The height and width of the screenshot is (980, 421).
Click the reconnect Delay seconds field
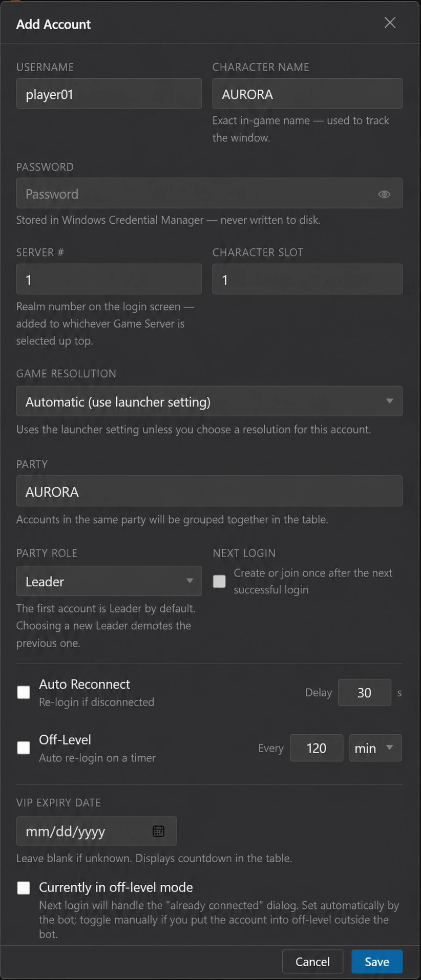pyautogui.click(x=365, y=693)
